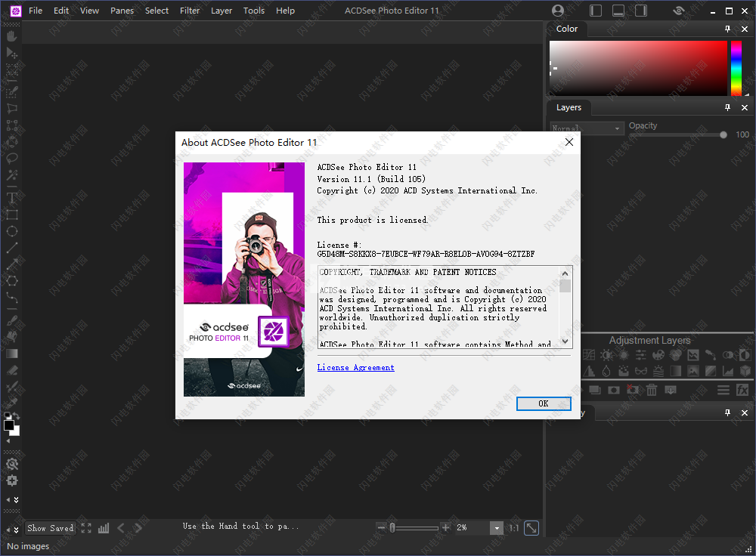Click OK in the About dialog
The image size is (756, 556).
[x=544, y=403]
